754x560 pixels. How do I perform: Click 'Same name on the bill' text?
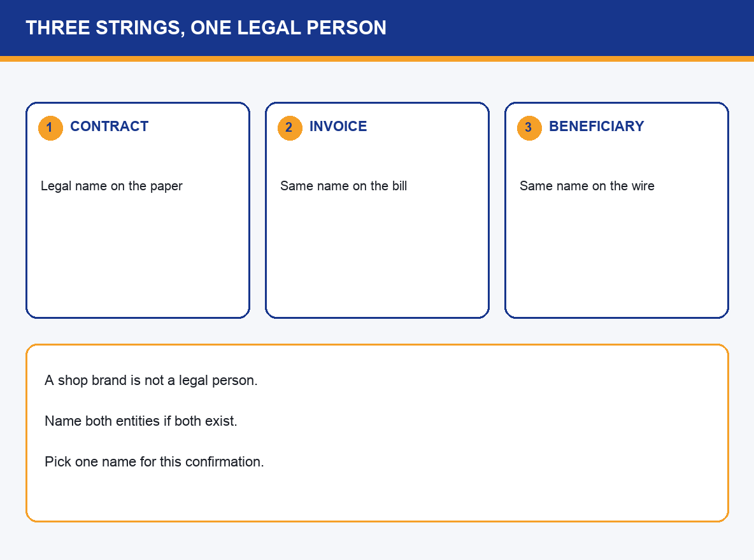pos(343,186)
